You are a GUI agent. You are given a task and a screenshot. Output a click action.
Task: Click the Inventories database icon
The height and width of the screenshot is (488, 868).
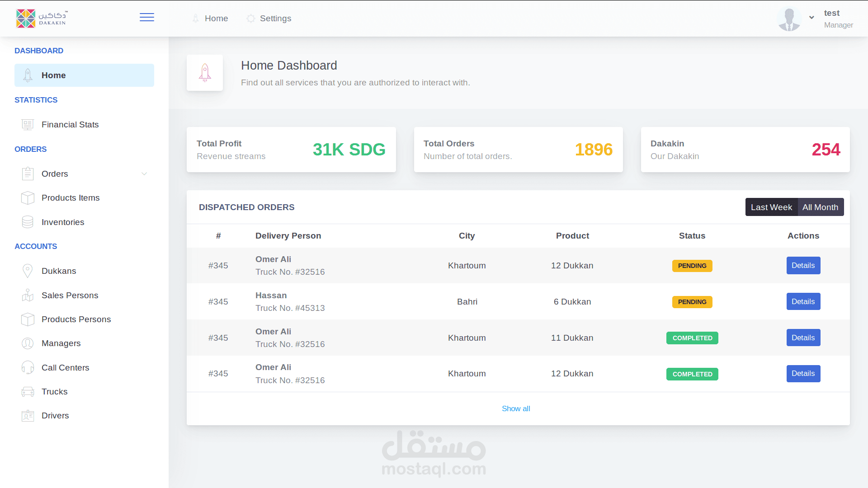point(28,222)
